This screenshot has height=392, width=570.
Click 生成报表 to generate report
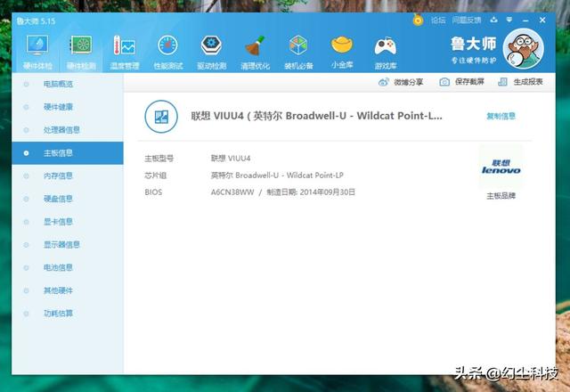pyautogui.click(x=520, y=82)
